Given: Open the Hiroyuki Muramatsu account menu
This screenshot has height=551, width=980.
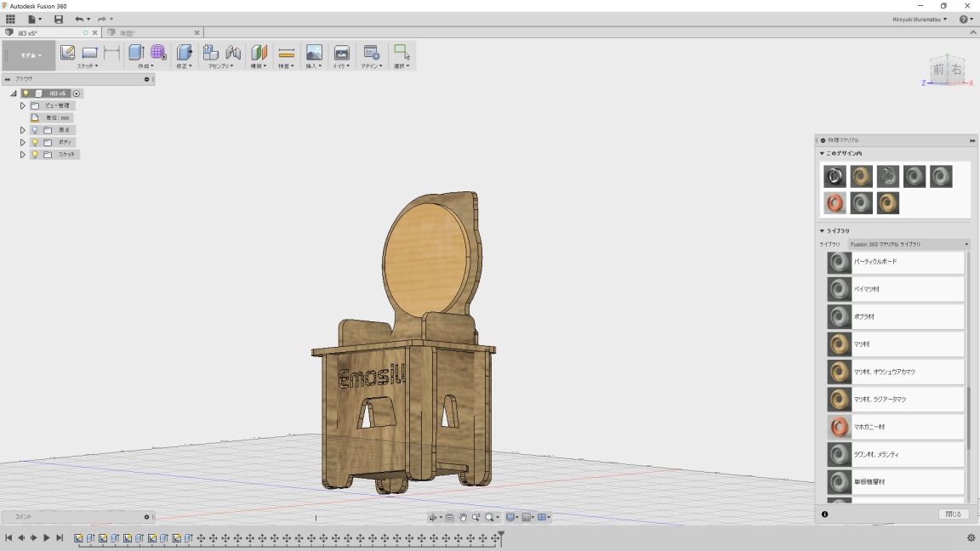Looking at the screenshot, I should [919, 20].
